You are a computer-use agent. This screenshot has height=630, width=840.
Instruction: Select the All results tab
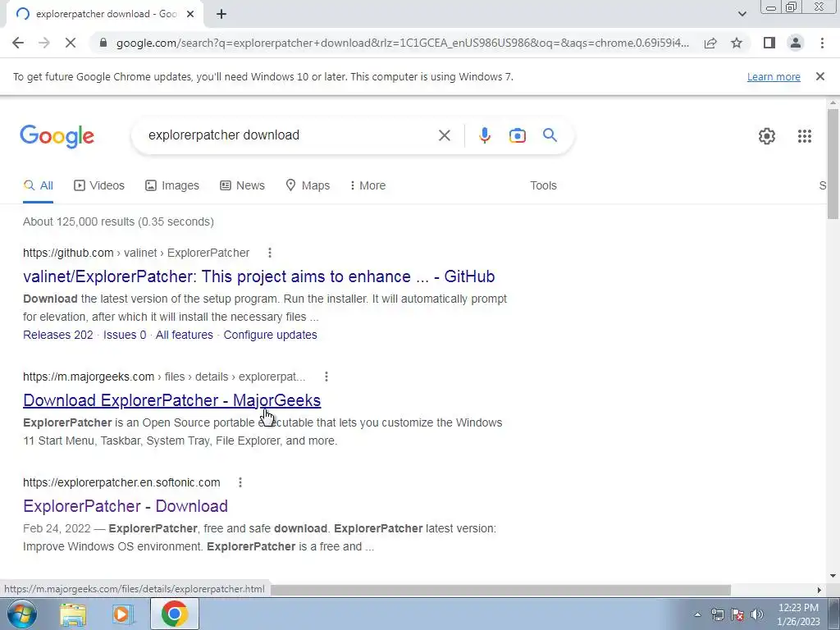tap(38, 185)
